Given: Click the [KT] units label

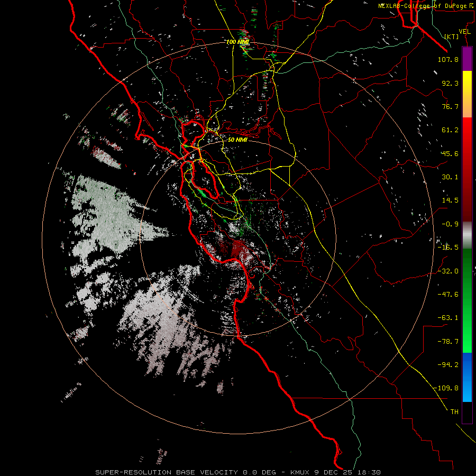Looking at the screenshot, I should [x=452, y=36].
